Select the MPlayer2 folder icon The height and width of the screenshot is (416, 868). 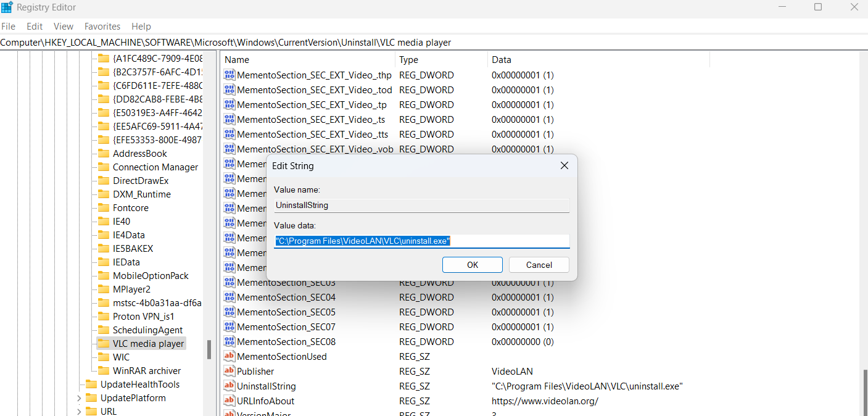click(103, 289)
